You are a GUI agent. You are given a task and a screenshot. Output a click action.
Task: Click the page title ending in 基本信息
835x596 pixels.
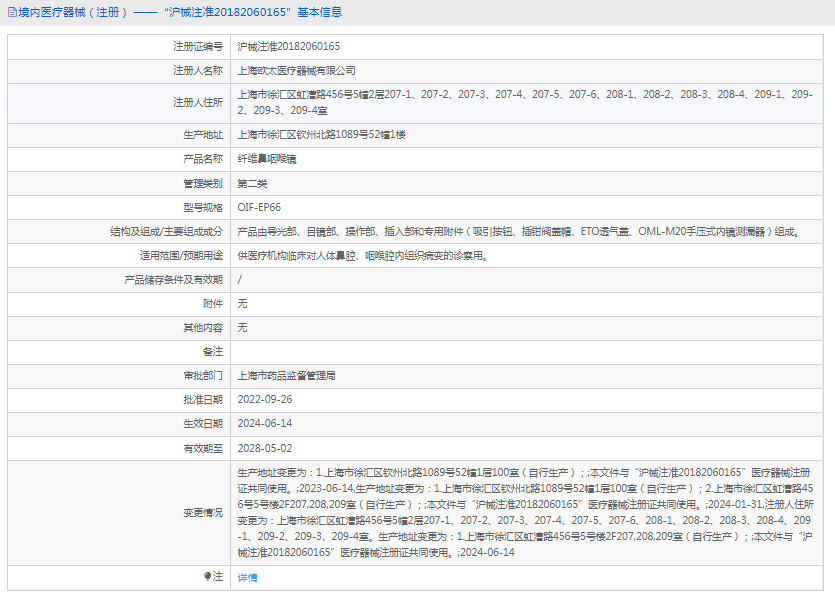181,12
